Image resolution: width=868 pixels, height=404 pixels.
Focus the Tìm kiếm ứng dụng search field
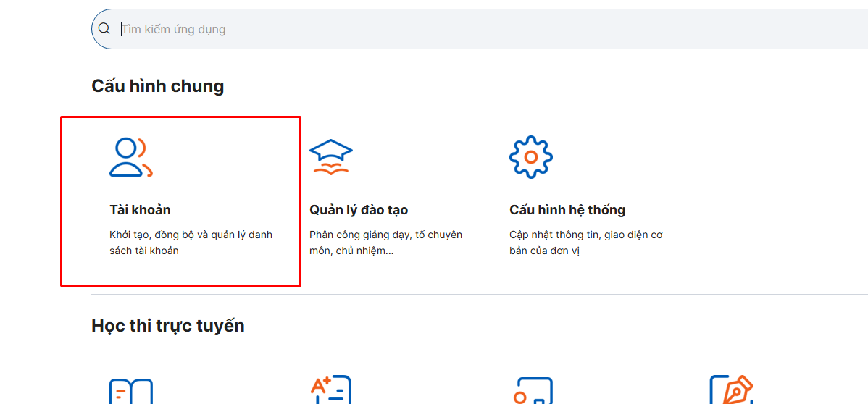pos(435,30)
